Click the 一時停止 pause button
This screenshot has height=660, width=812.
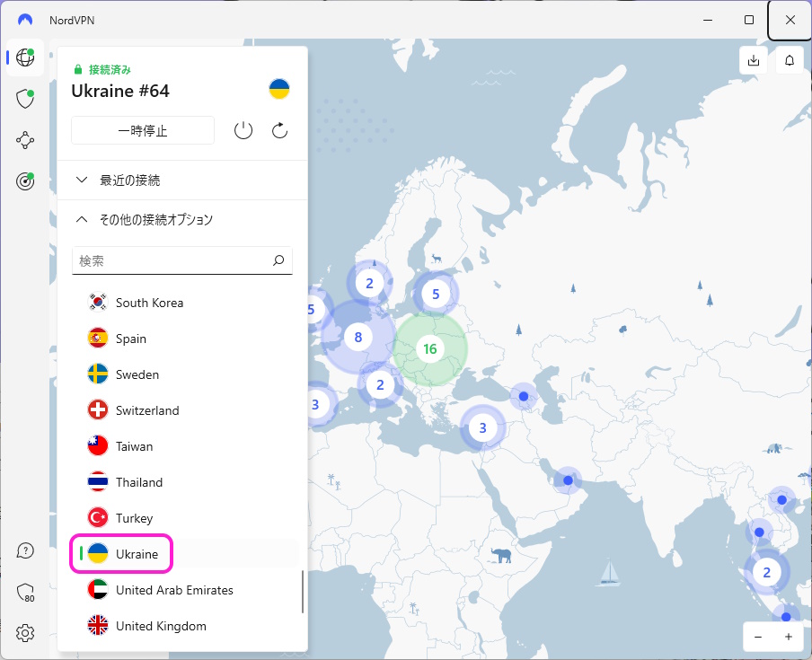(143, 130)
